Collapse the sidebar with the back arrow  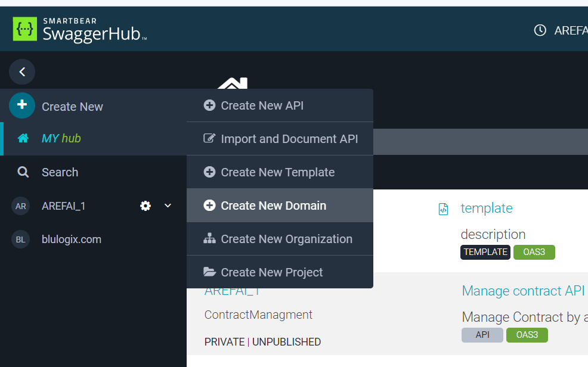coord(22,72)
